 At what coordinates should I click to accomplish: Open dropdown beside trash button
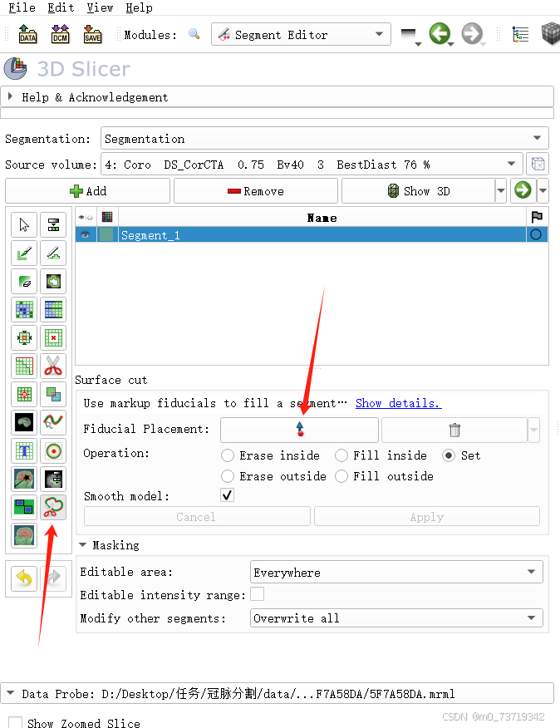point(534,430)
